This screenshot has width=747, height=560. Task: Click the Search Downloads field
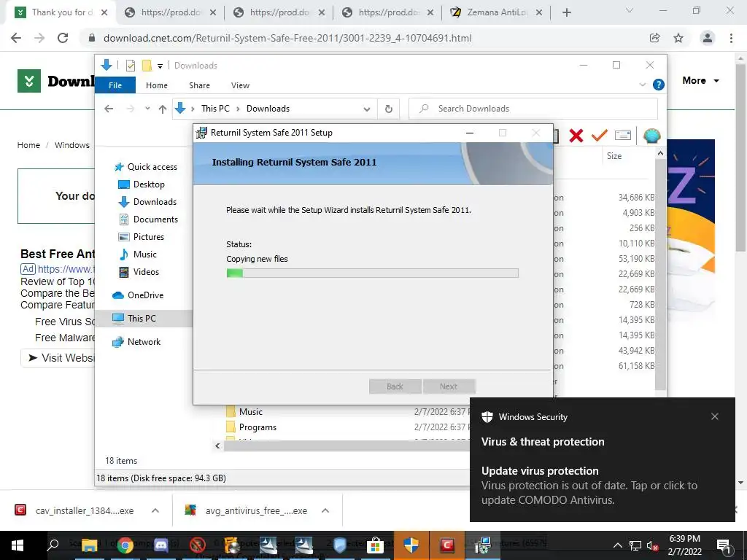533,109
